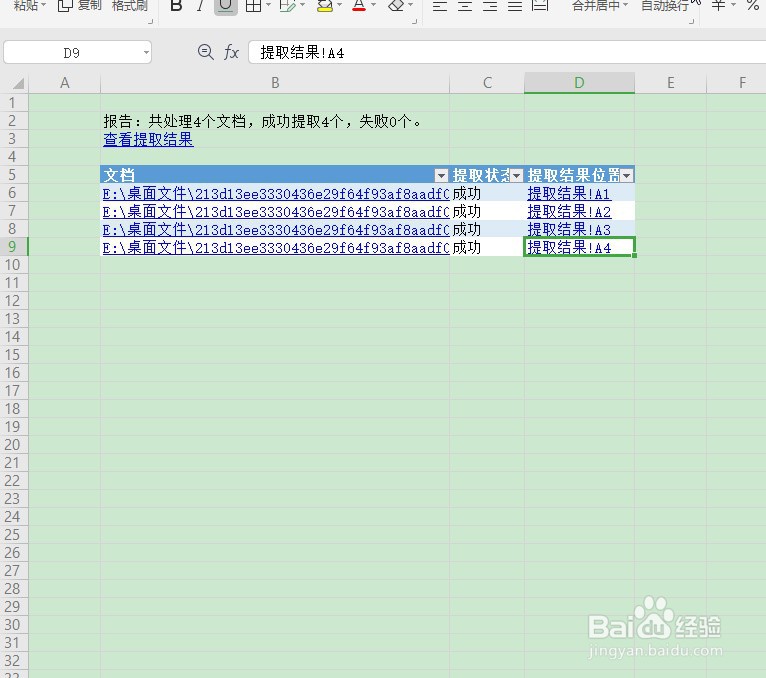Click the formula bar containing 提取结果!A4

pos(507,52)
